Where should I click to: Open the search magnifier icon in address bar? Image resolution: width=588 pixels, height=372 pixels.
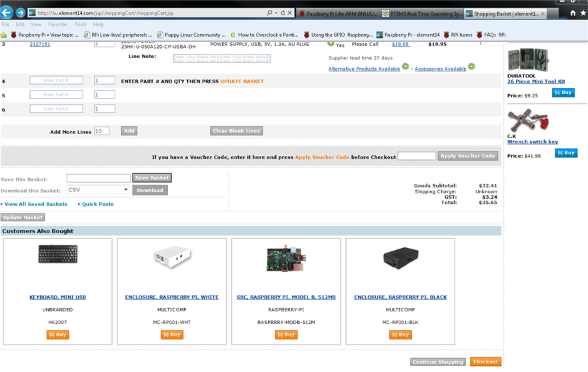coord(269,13)
